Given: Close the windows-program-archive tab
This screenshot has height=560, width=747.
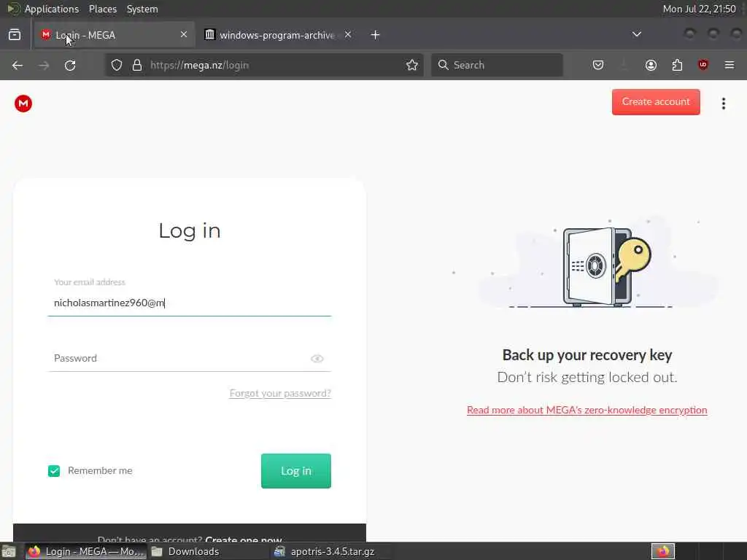Looking at the screenshot, I should tap(348, 34).
